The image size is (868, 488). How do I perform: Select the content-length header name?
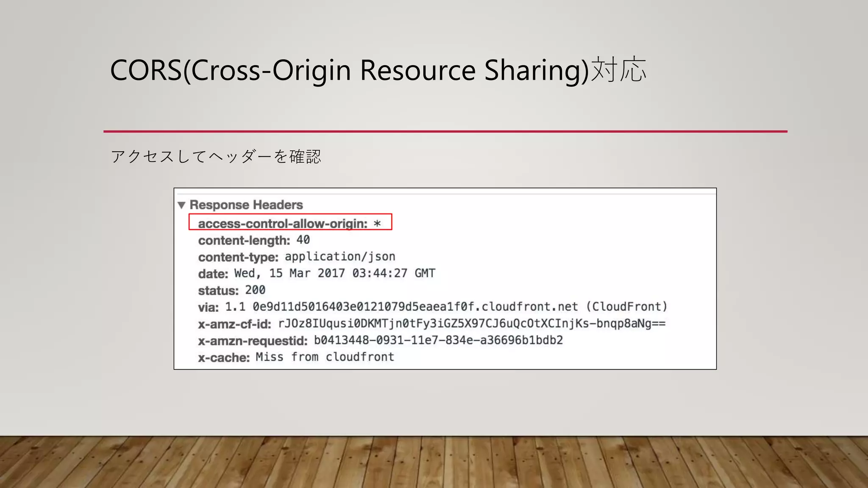(244, 240)
